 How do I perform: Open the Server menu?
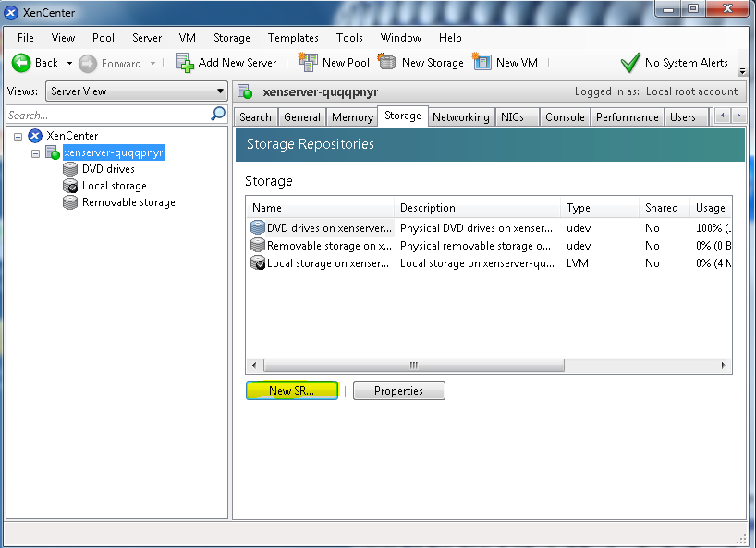[147, 38]
